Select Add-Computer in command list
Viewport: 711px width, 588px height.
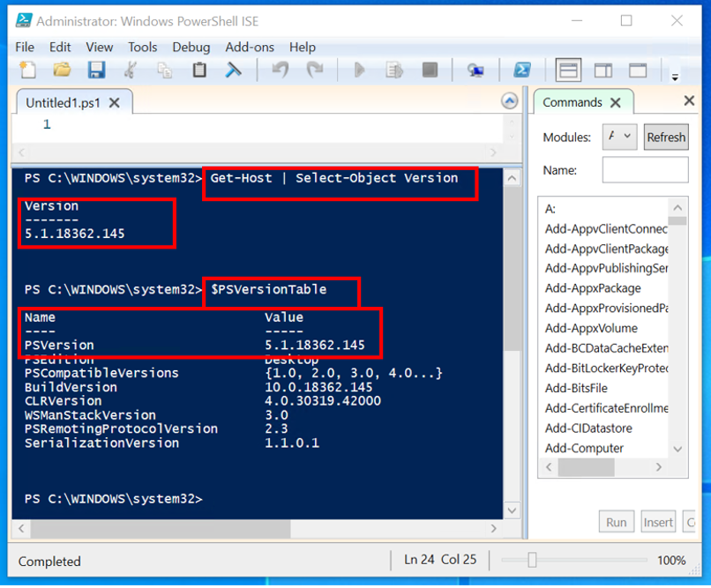(584, 448)
